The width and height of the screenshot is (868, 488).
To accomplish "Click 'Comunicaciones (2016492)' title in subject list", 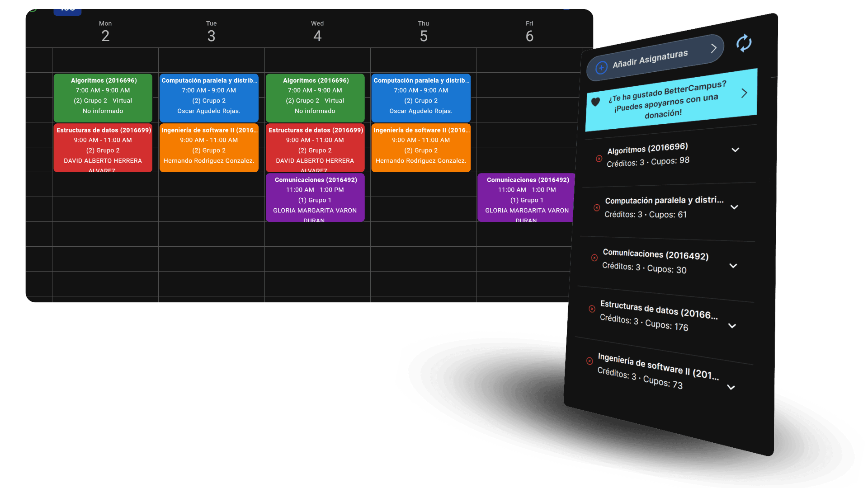I will 656,254.
